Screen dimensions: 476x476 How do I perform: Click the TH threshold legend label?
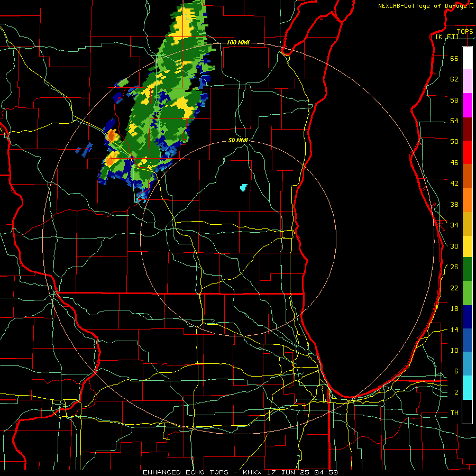click(x=454, y=413)
